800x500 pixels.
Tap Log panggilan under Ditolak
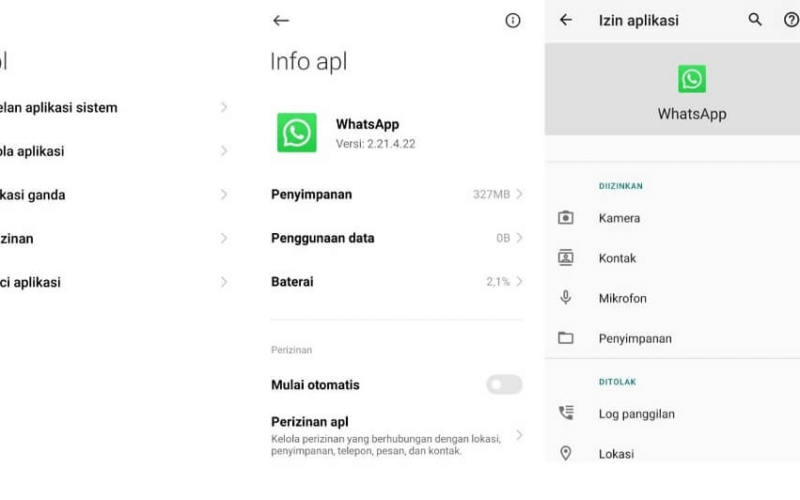tap(637, 414)
